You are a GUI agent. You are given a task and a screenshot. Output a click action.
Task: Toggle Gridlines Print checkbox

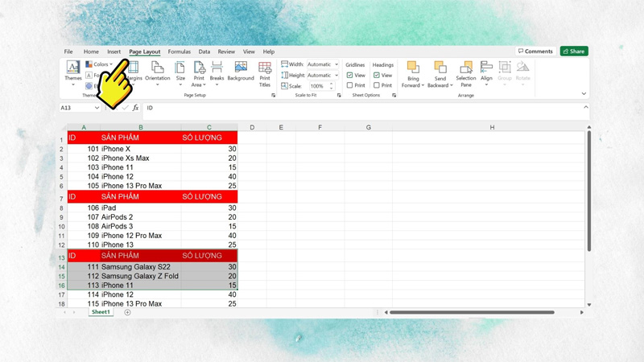(349, 85)
